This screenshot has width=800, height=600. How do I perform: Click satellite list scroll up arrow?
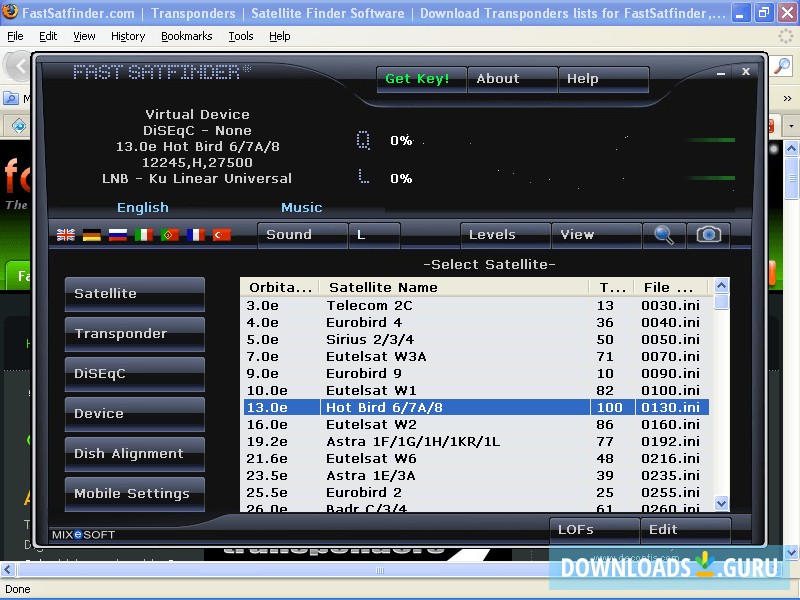(721, 286)
